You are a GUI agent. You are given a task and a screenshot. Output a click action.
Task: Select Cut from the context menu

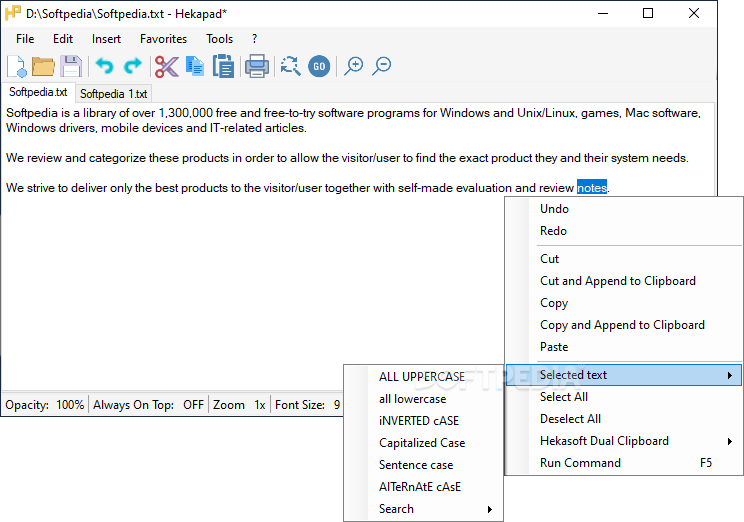point(624,259)
